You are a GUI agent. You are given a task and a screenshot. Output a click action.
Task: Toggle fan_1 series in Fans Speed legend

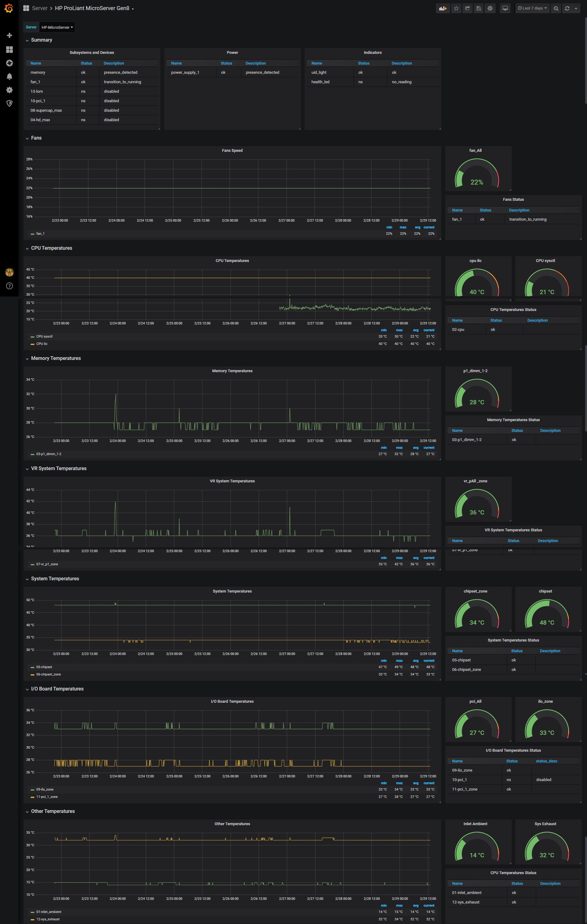point(40,234)
